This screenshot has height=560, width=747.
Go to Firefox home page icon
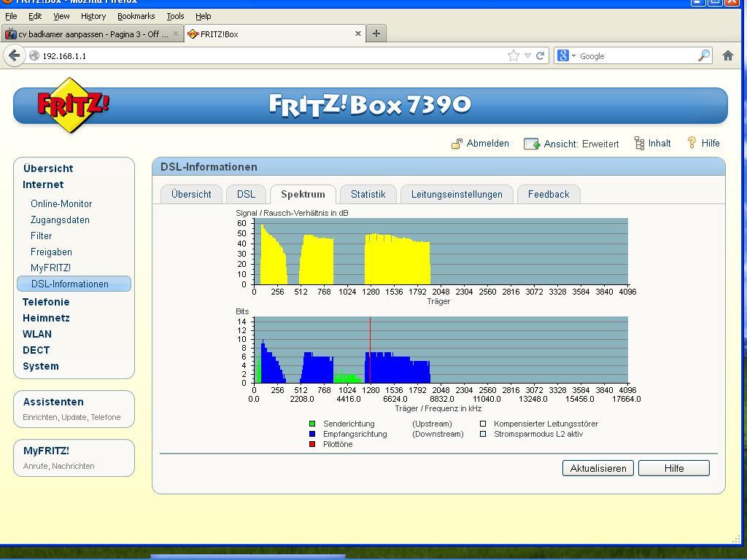(727, 55)
